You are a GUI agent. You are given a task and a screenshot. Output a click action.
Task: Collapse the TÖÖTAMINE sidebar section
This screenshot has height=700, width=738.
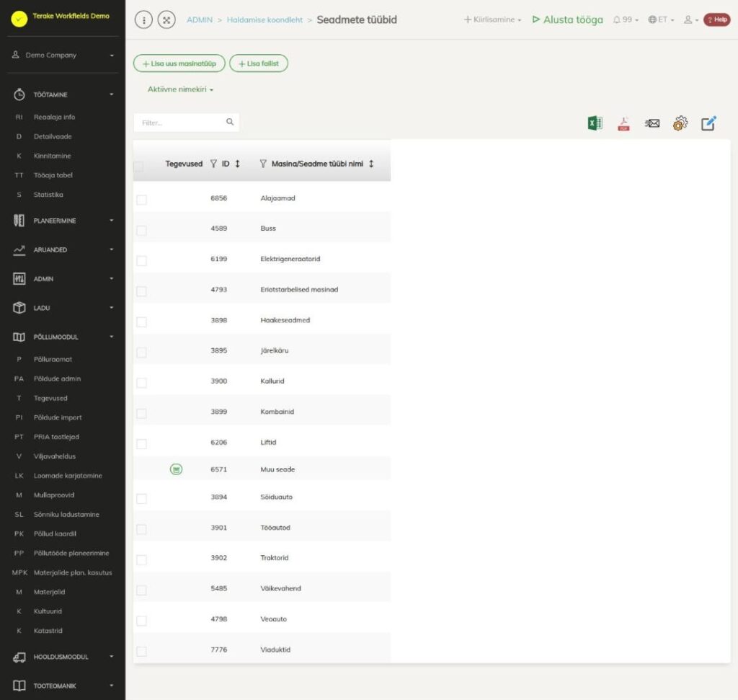(63, 94)
